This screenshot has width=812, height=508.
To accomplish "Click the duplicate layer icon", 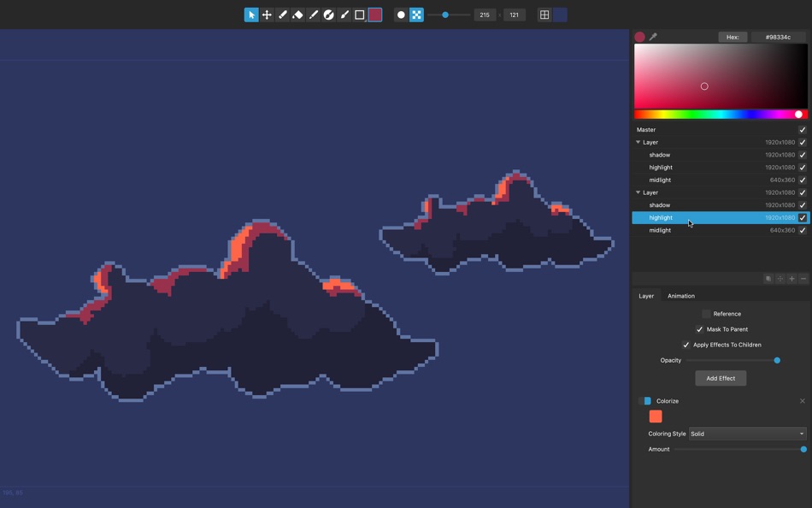I will coord(768,278).
